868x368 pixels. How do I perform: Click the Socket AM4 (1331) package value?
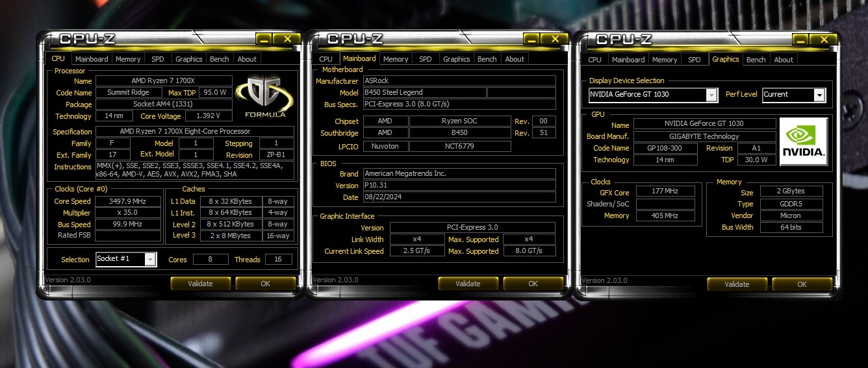click(x=164, y=104)
